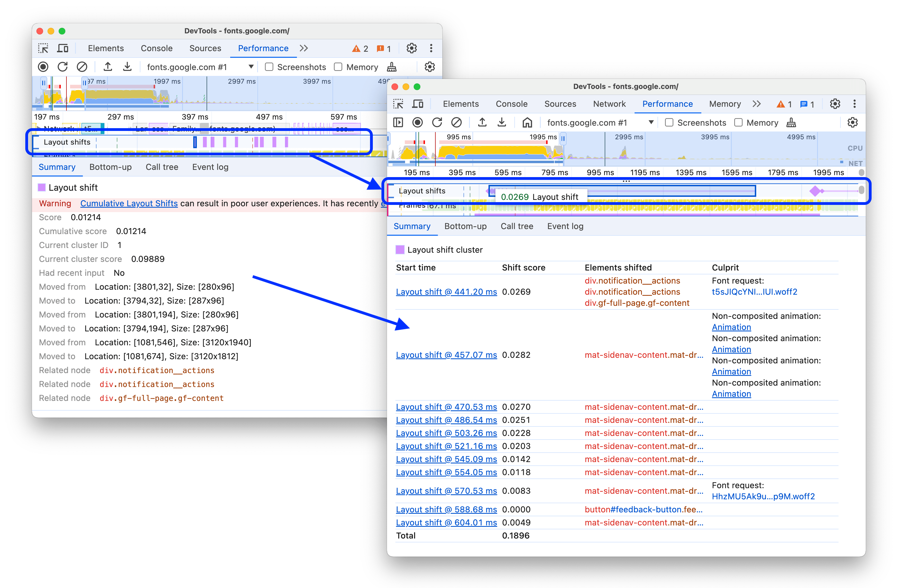This screenshot has width=898, height=588.
Task: Start recording a new performance profile
Action: coord(417,122)
